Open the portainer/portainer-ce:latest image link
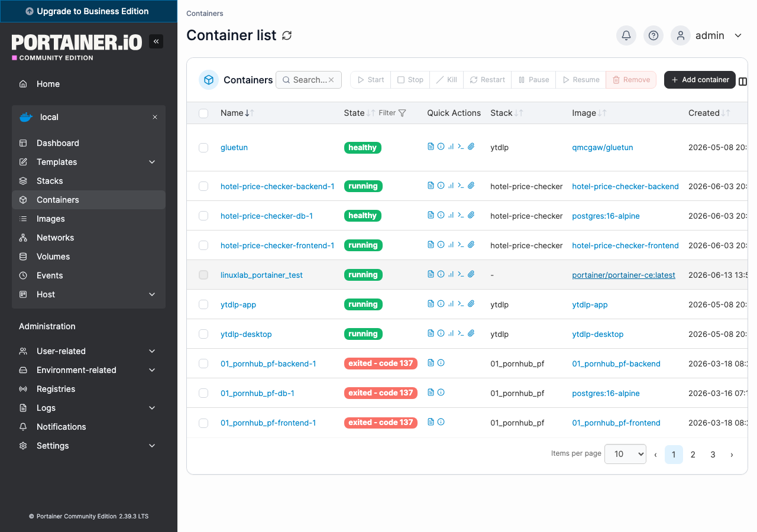Viewport: 757px width, 532px height. tap(623, 275)
